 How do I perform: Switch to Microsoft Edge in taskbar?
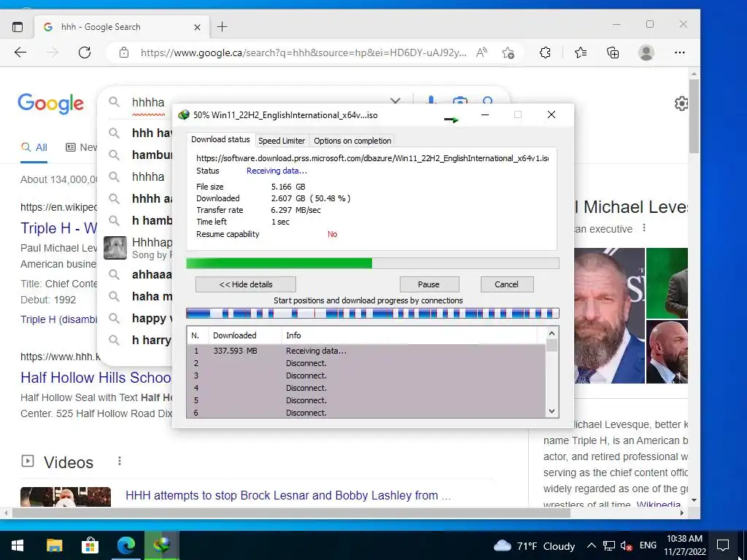[x=126, y=545]
